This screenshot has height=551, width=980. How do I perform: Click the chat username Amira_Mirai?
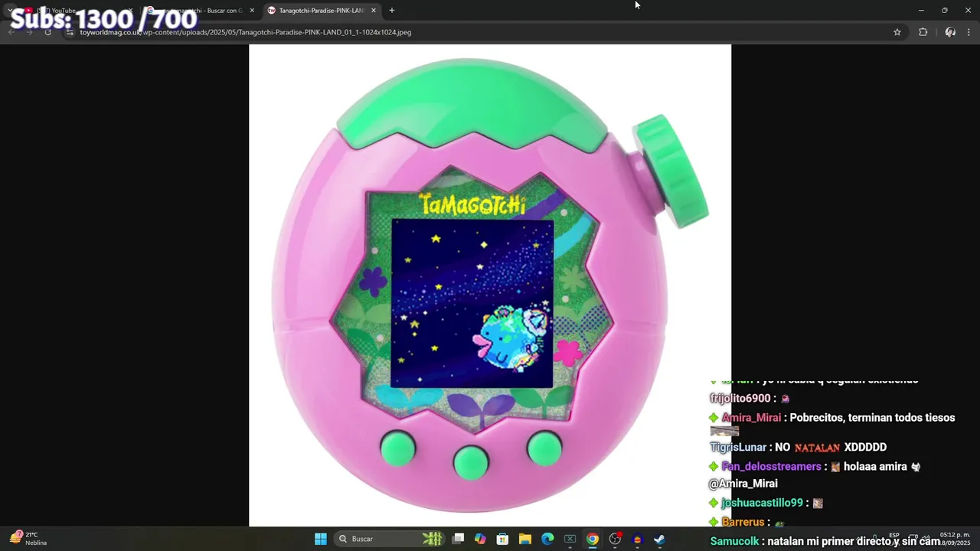pos(751,418)
